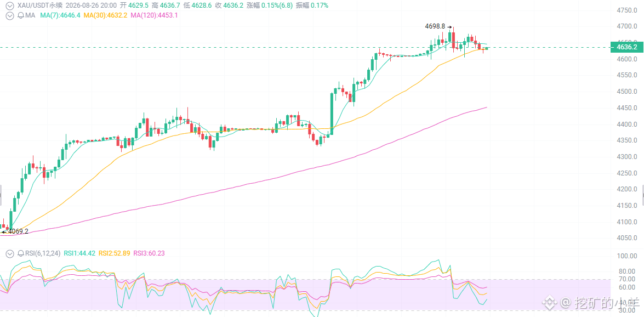This screenshot has height=317, width=644.
Task: Click the RSI1:44.42 legend value
Action: pyautogui.click(x=79, y=253)
